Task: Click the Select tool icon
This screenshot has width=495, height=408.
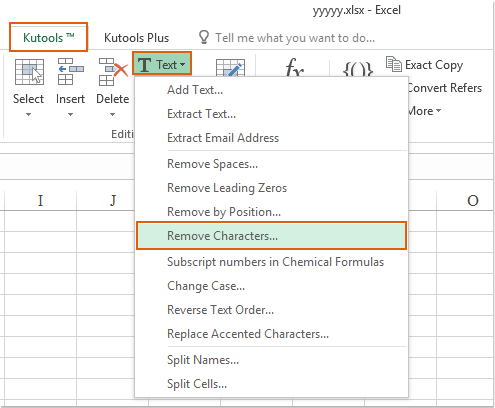Action: (29, 71)
